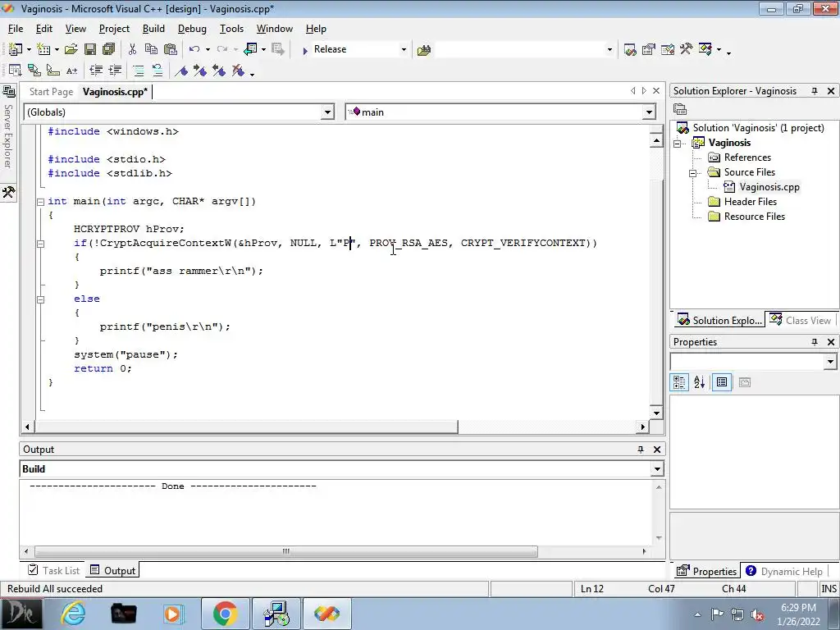Click the Add New Item toolbar icon

pos(43,49)
